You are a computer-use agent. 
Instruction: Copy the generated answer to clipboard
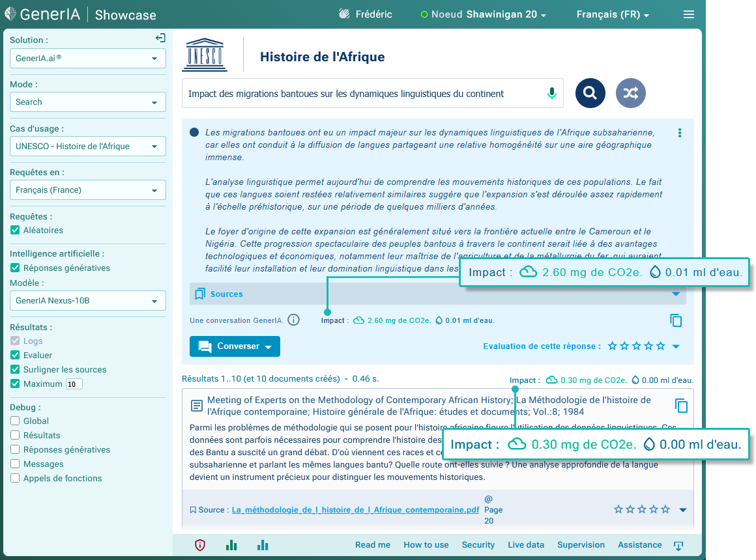(676, 320)
